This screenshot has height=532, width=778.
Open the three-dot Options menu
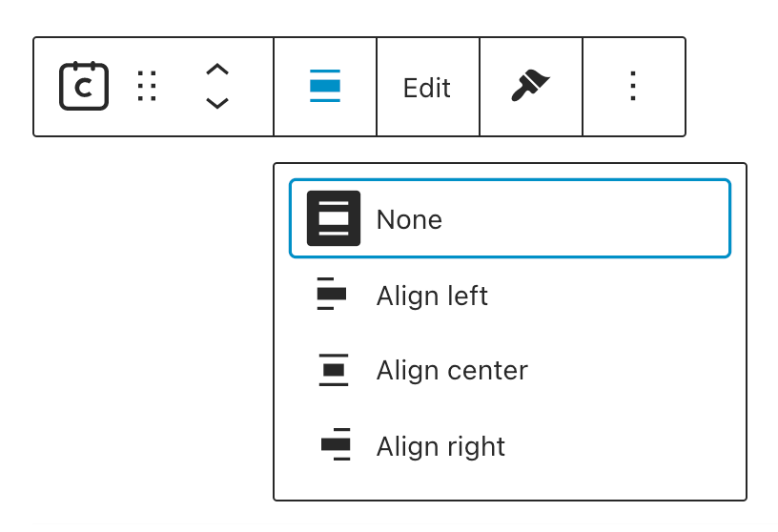coord(633,87)
